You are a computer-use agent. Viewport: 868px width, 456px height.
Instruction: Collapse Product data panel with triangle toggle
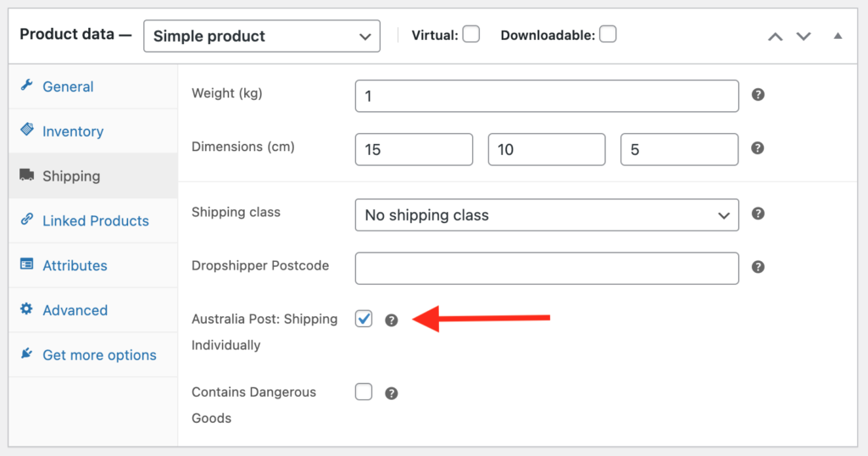coord(838,36)
